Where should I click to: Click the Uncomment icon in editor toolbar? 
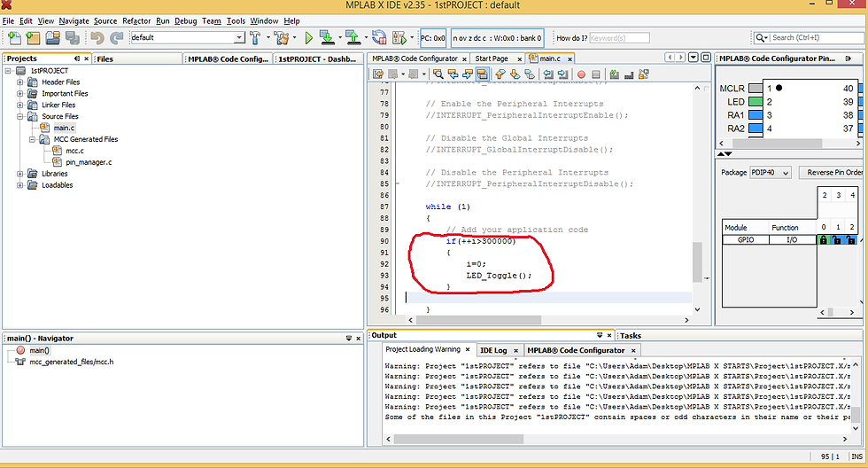[629, 74]
